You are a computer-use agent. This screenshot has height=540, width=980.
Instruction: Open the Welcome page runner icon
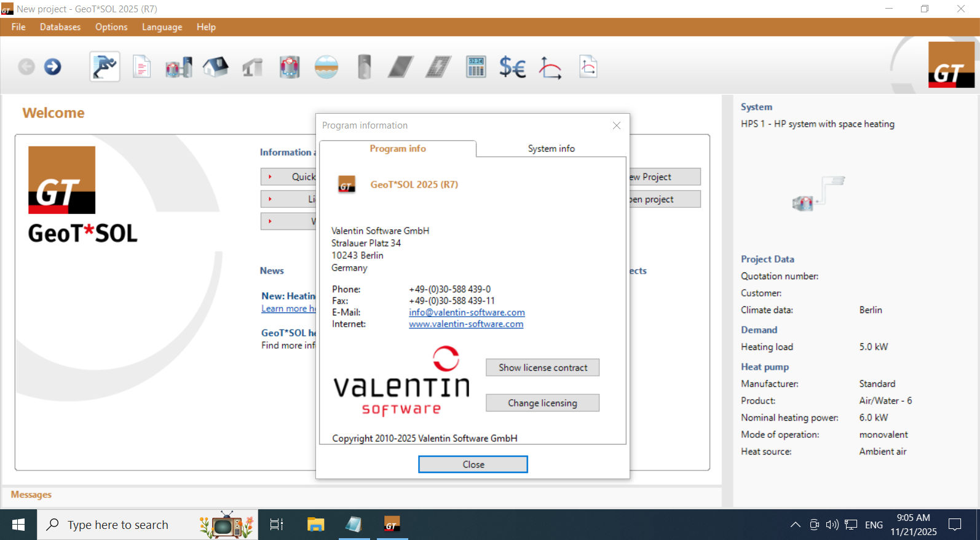tap(105, 66)
